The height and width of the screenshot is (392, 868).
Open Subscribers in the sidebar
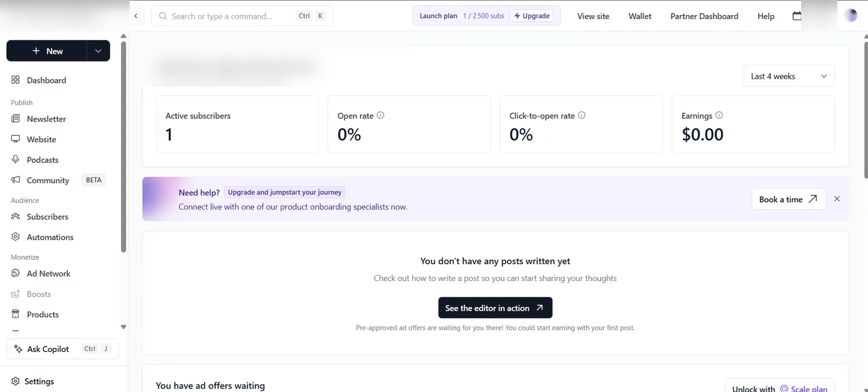pyautogui.click(x=47, y=216)
